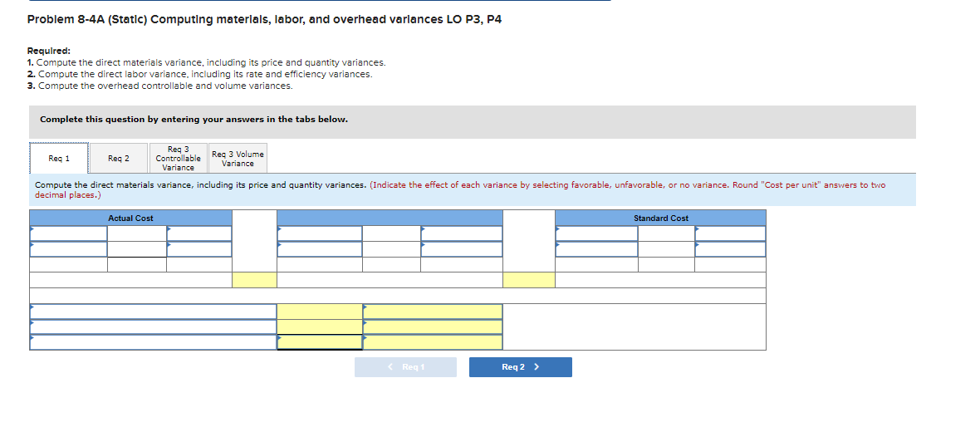
Task: Click second-row middle input under Standard Cost
Action: [x=666, y=249]
